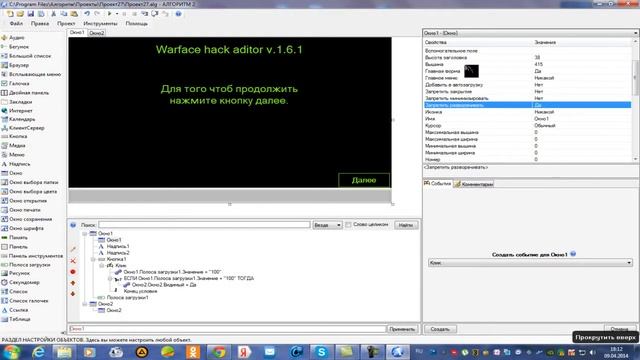
Task: Switch to the Комментарии tab
Action: (474, 184)
